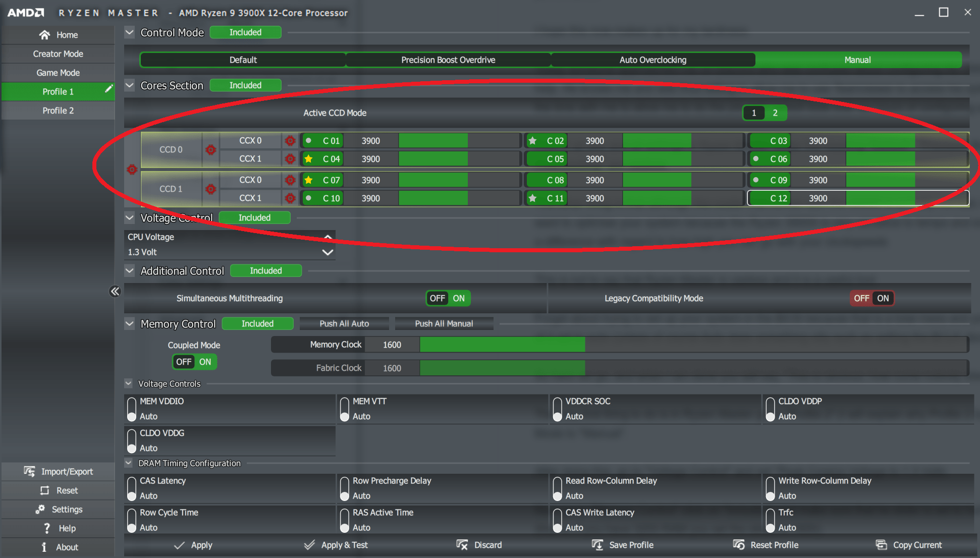Toggle the CAS Latency auto switch
This screenshot has height=558, width=980.
tap(132, 489)
